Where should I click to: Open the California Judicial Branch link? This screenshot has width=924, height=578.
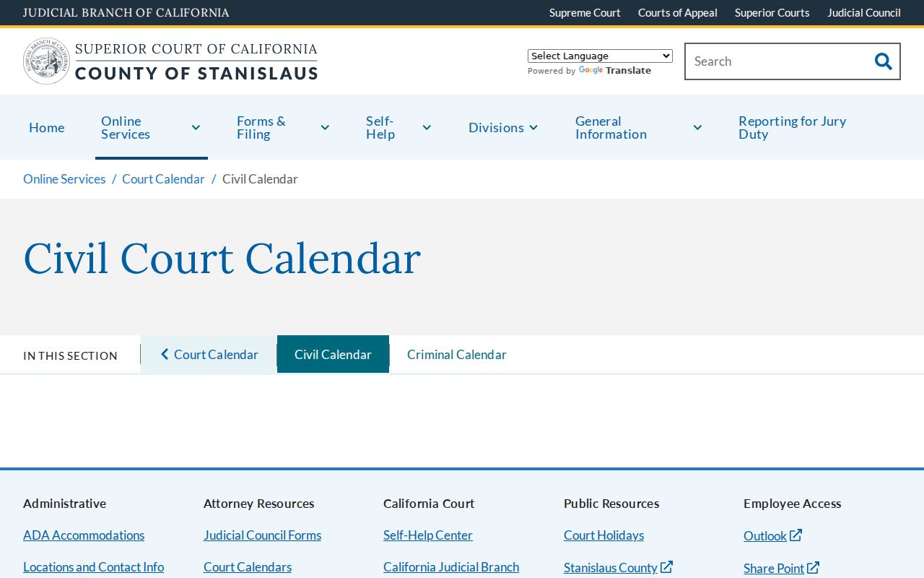pyautogui.click(x=451, y=567)
